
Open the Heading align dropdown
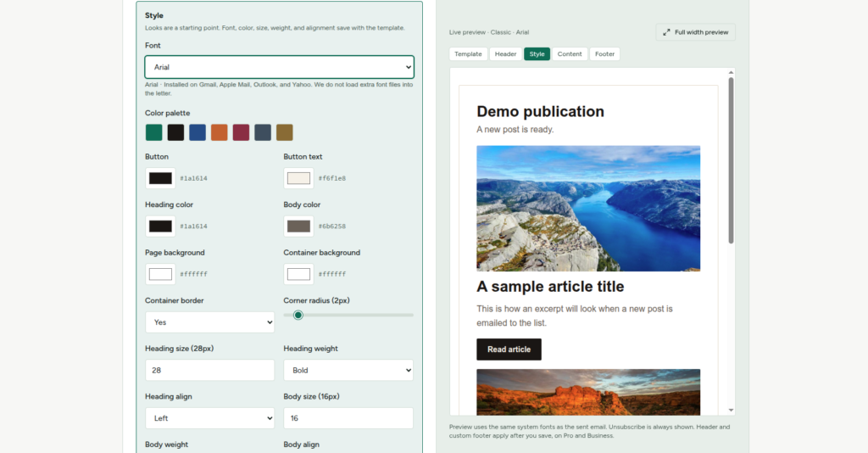(x=210, y=418)
